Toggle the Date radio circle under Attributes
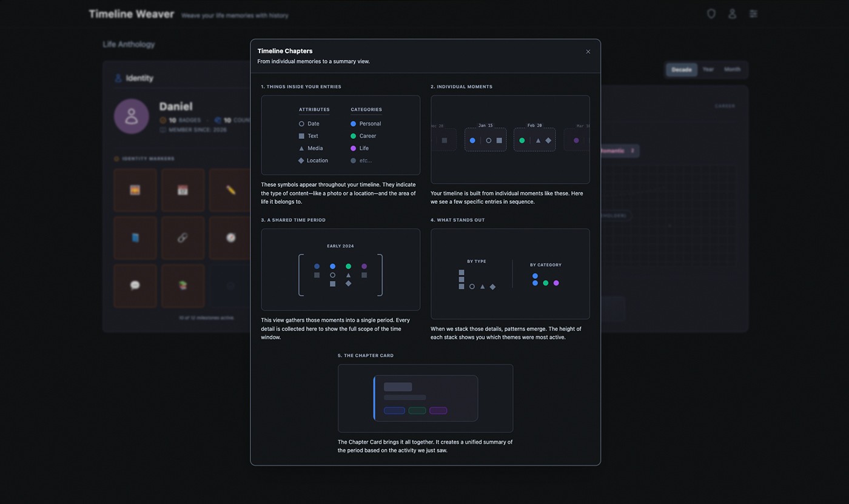849x504 pixels. (301, 123)
